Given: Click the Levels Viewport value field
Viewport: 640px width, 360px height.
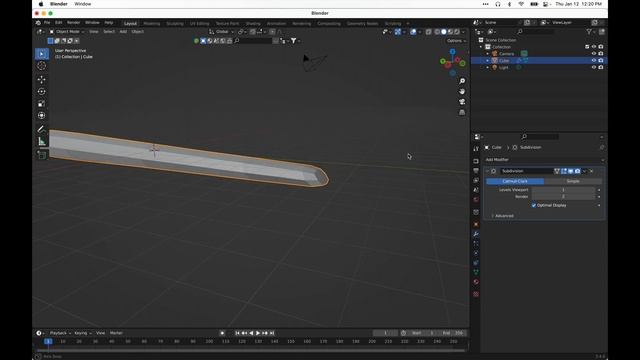Looking at the screenshot, I should [x=563, y=190].
